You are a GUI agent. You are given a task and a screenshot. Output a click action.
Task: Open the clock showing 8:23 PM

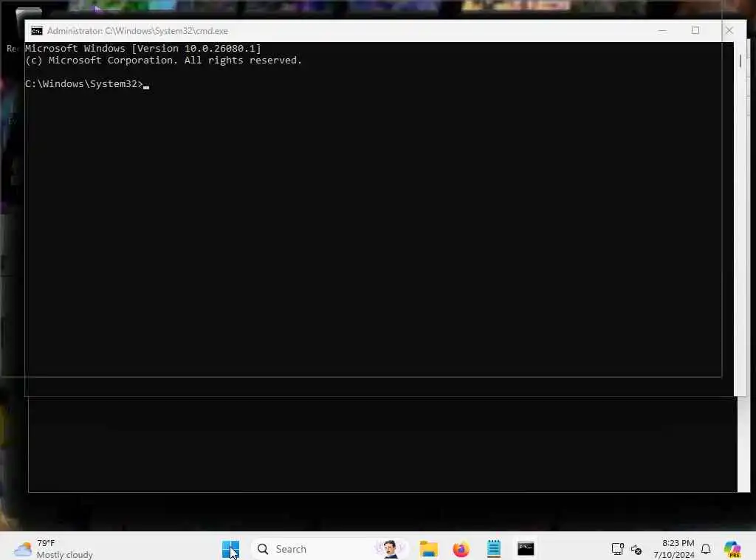click(673, 549)
